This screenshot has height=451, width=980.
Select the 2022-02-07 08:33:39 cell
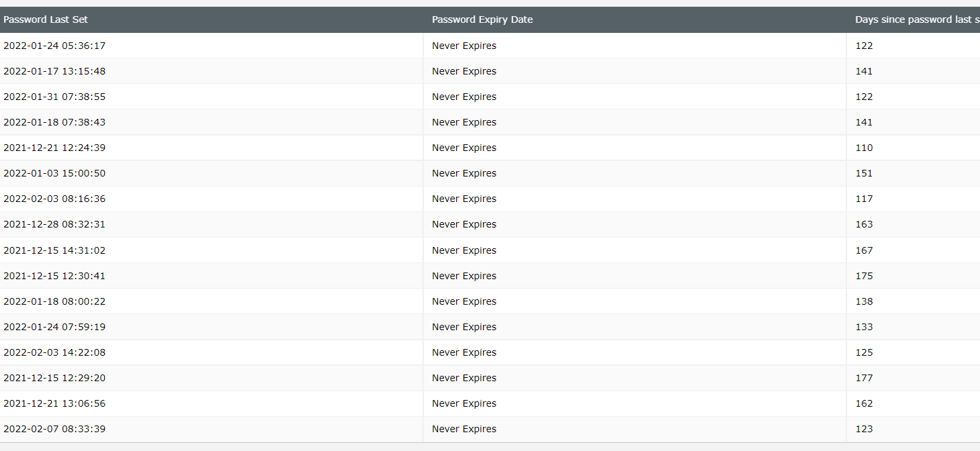click(54, 429)
